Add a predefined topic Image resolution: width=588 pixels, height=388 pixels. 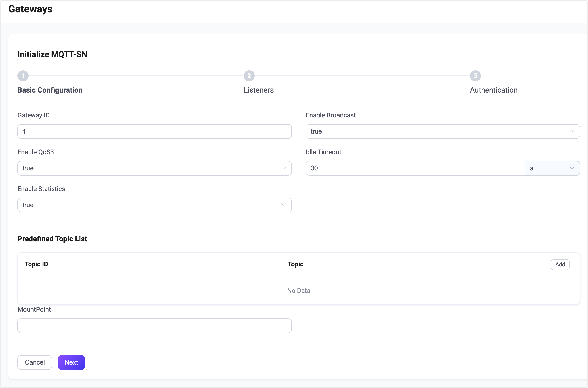click(560, 265)
